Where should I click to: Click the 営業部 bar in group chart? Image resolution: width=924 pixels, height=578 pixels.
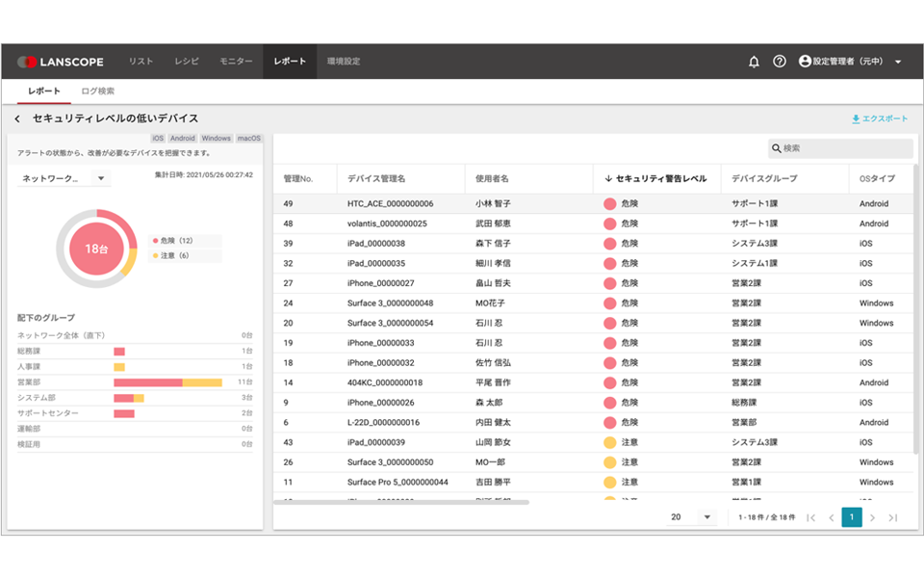[x=167, y=382]
